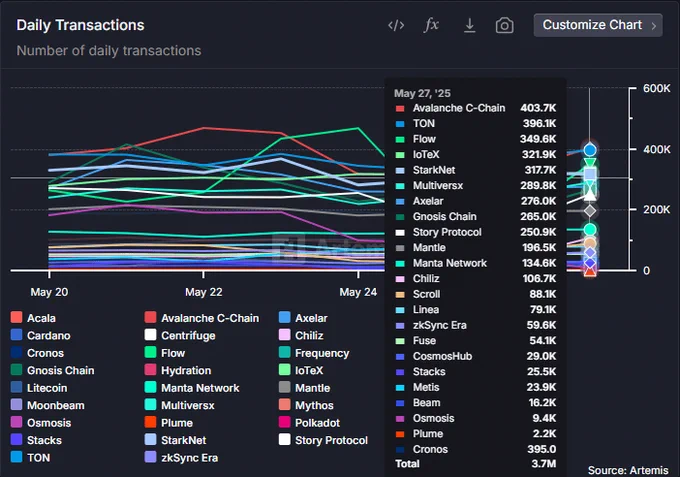Select Manta Network in the legend

tap(192, 388)
